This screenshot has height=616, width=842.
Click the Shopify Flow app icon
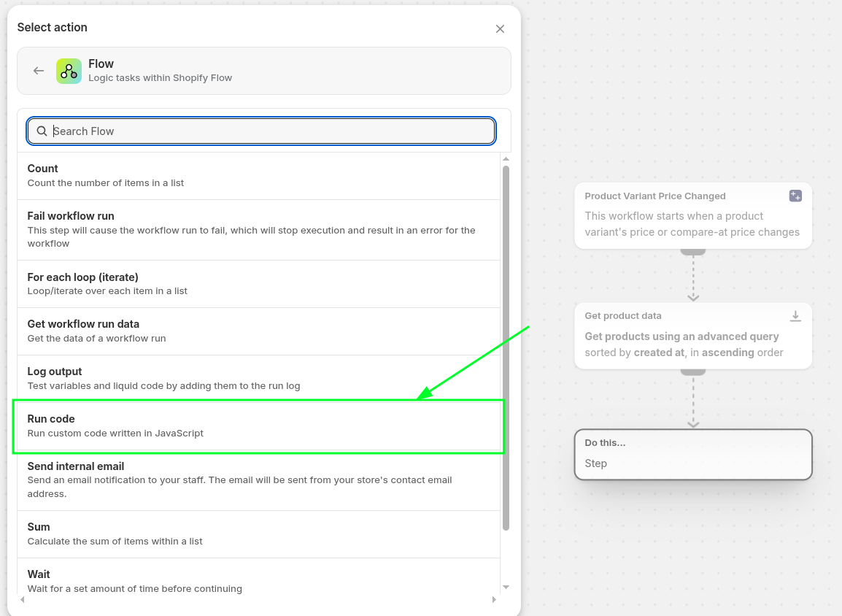coord(69,71)
